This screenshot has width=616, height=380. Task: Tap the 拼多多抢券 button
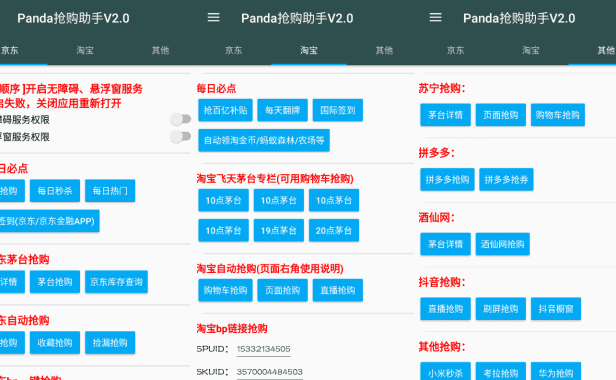(x=506, y=180)
